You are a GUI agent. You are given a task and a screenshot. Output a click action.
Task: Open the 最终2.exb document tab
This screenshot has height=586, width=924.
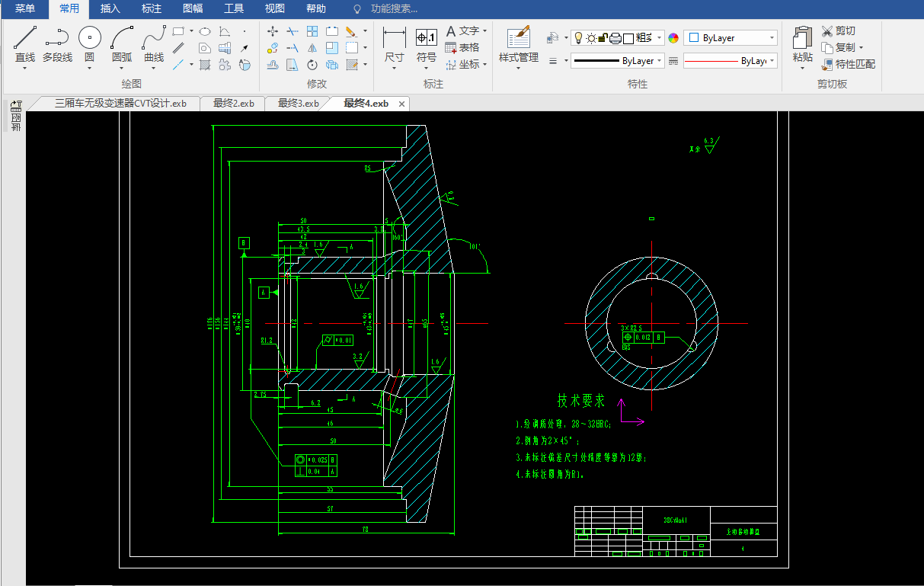click(233, 104)
